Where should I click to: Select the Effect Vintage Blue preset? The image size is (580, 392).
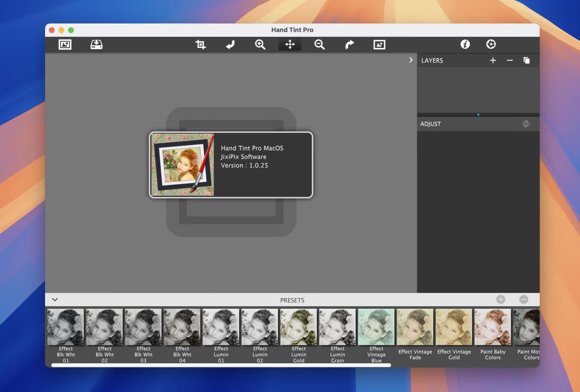377,336
